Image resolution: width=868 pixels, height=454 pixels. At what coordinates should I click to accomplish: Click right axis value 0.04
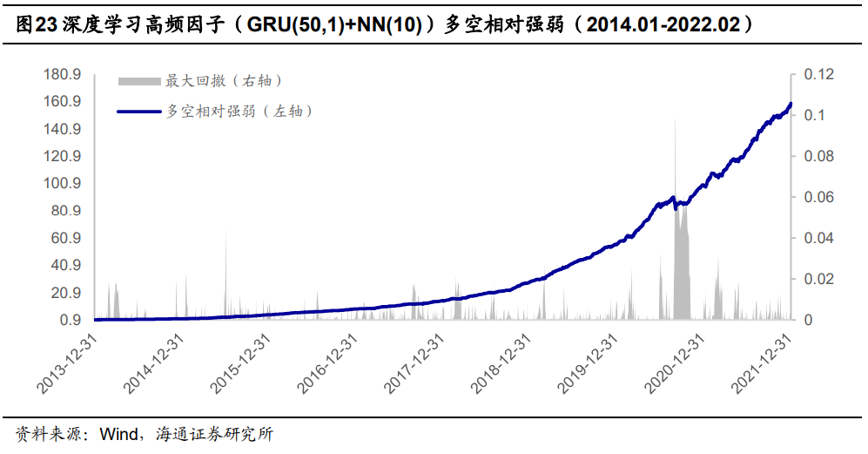[818, 238]
